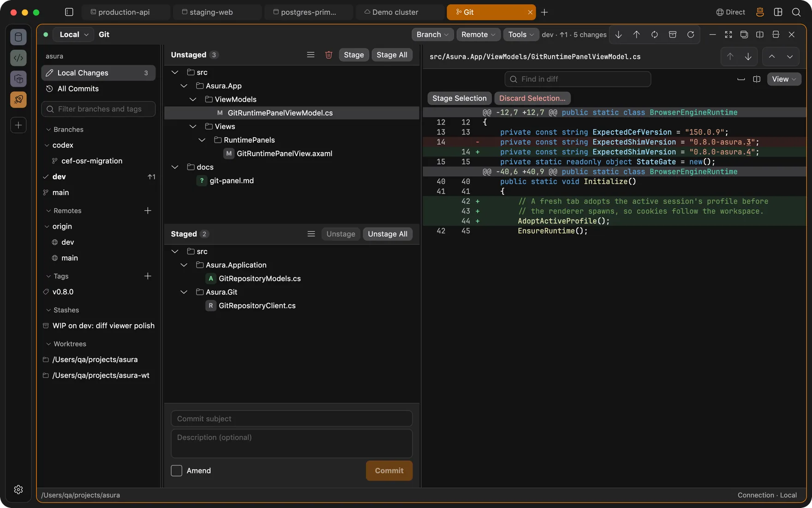Select the orange rocket sidebar icon
The image size is (812, 508).
[18, 100]
